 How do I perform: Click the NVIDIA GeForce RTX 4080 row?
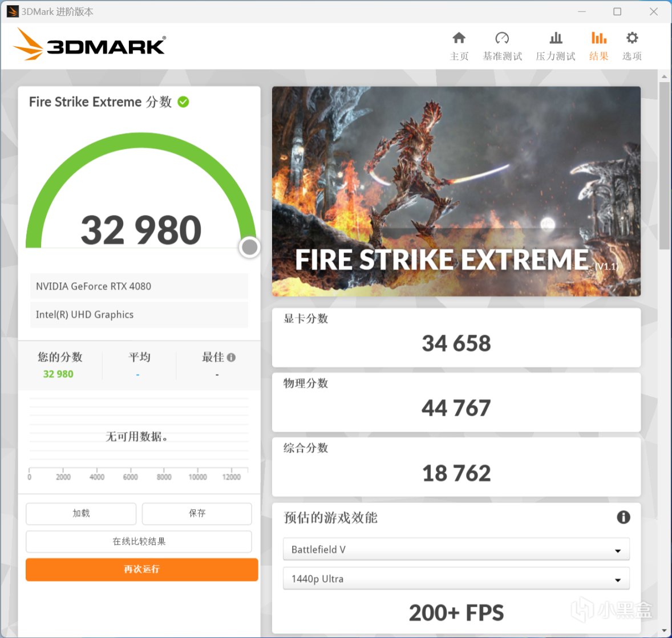coord(139,286)
